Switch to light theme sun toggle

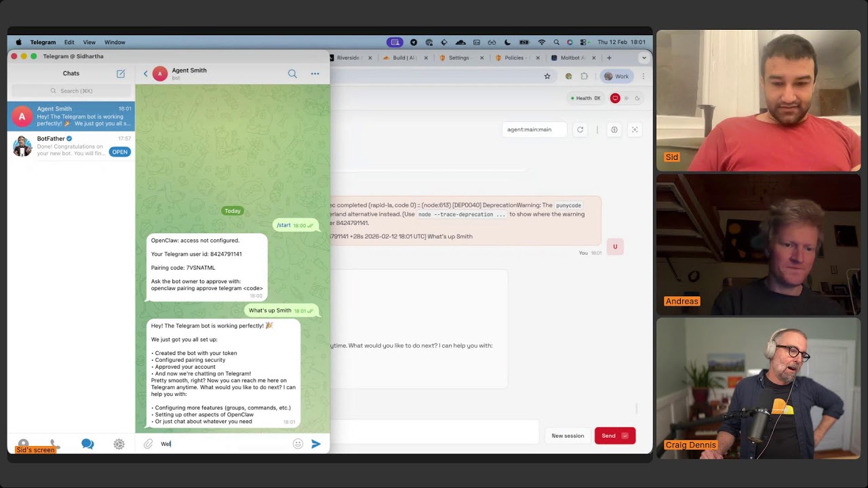[627, 98]
